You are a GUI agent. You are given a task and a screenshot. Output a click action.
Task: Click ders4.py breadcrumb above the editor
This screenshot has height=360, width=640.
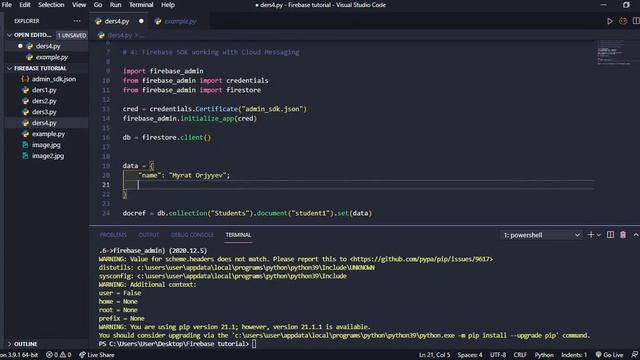tap(120, 36)
